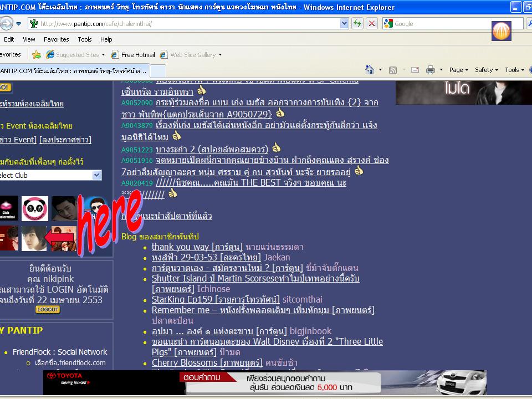
Task: Open the Page command menu
Action: 459,70
